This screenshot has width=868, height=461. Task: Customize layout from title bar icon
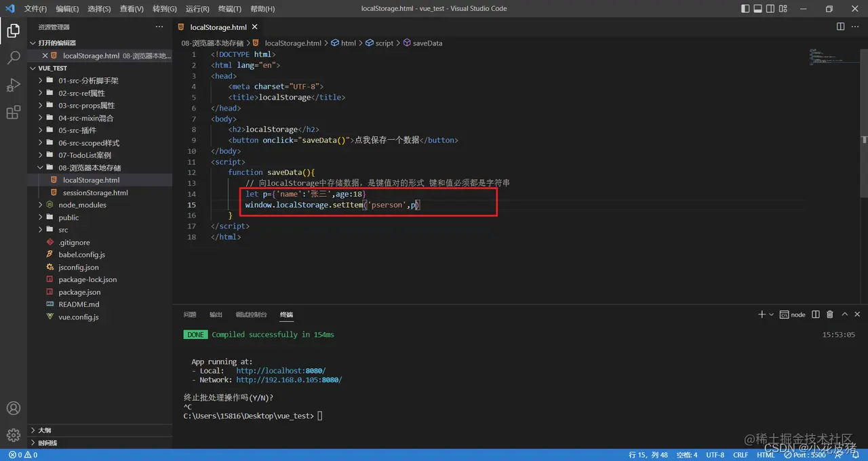pyautogui.click(x=783, y=9)
